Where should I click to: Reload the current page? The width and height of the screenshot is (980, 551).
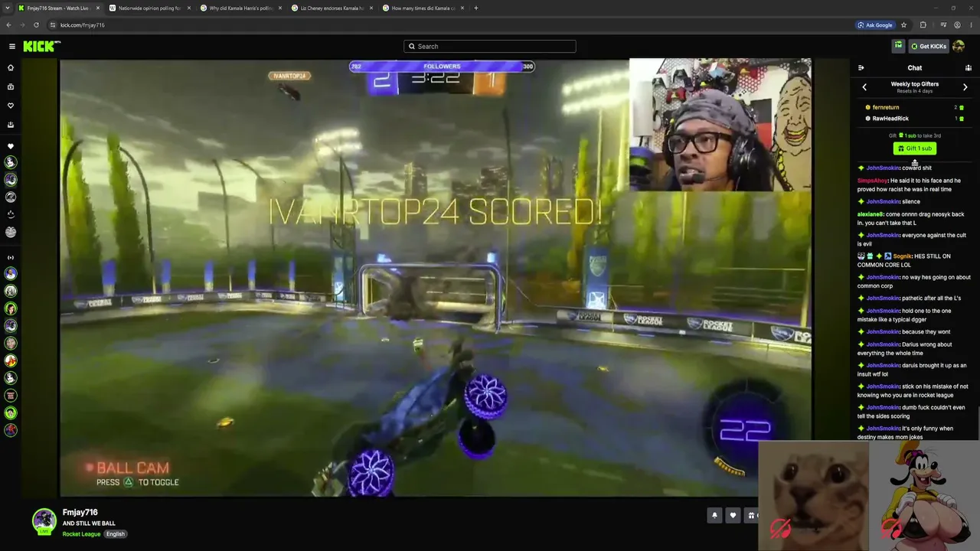click(36, 24)
